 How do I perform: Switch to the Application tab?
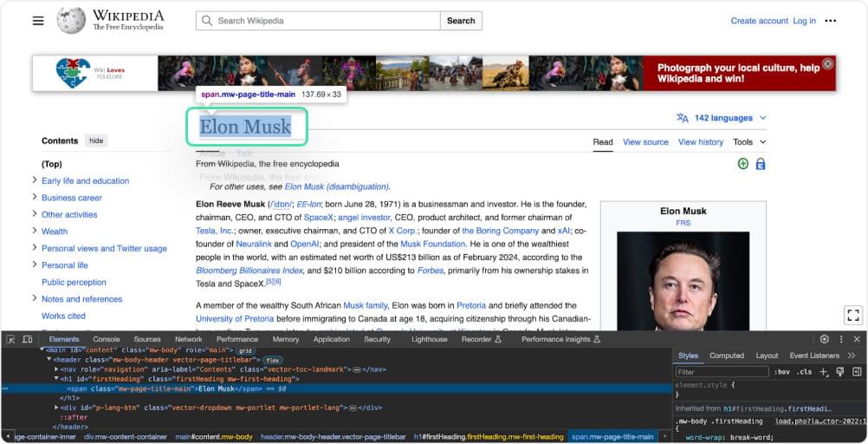[332, 339]
